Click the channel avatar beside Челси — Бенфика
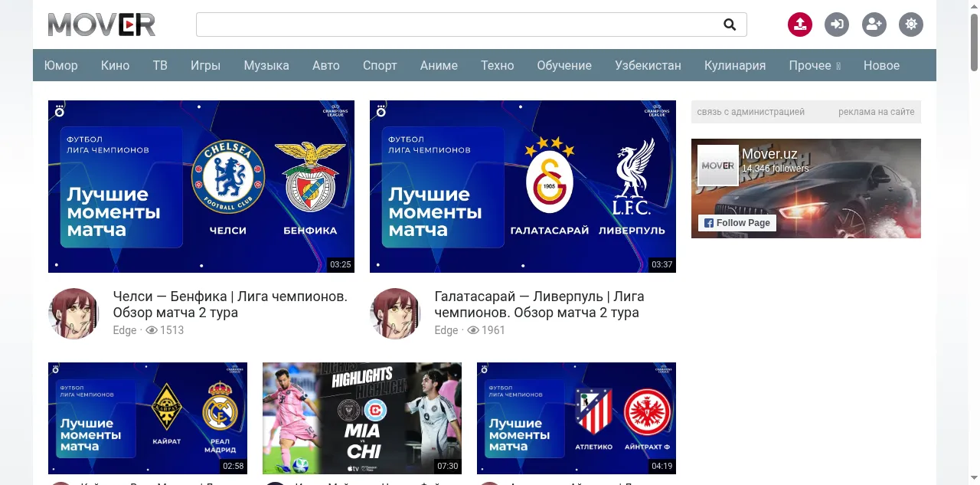Viewport: 980px width, 485px height. point(73,313)
